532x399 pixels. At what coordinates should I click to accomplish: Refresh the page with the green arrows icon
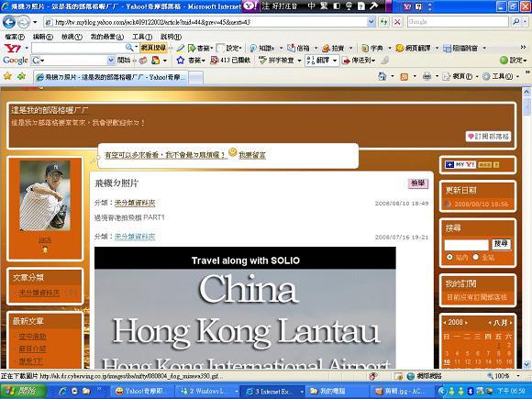(384, 22)
